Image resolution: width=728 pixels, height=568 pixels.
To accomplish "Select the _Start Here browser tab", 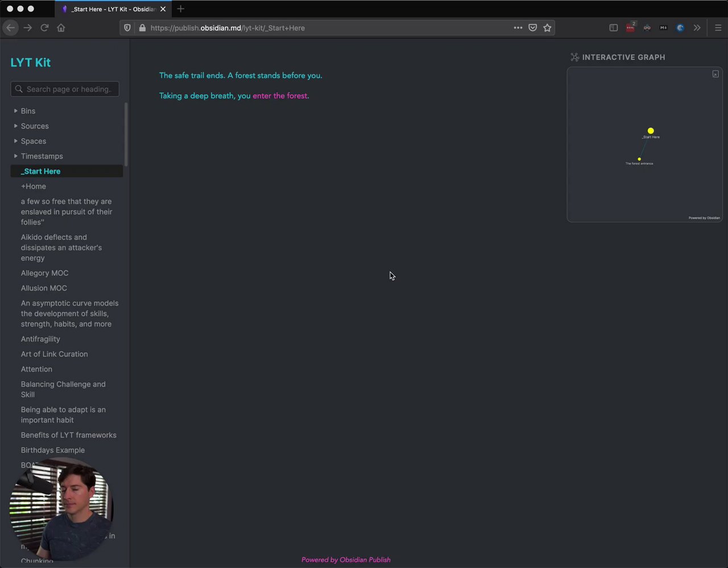I will point(113,9).
